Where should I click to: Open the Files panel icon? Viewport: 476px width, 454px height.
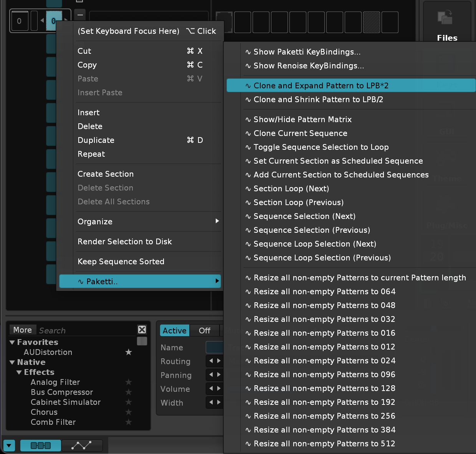446,19
